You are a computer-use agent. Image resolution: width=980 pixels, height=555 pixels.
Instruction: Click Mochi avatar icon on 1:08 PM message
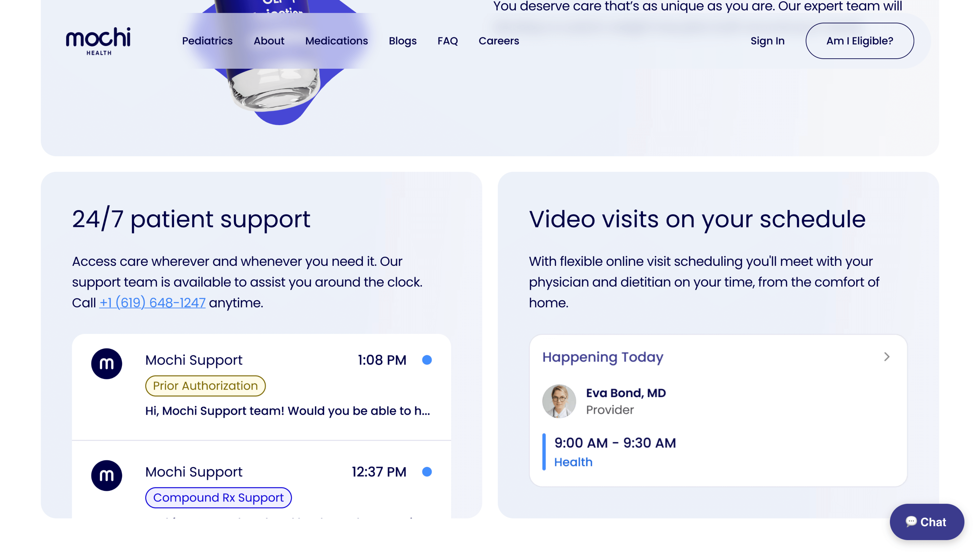(107, 364)
